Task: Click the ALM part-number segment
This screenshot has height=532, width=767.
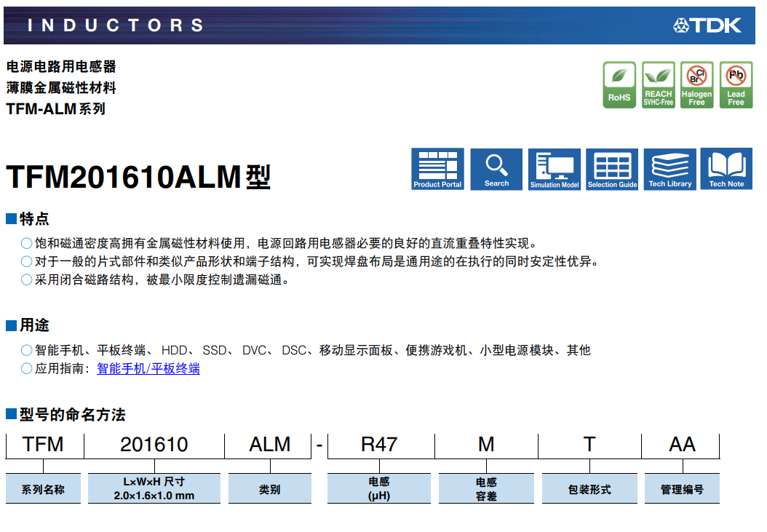Action: click(x=269, y=445)
